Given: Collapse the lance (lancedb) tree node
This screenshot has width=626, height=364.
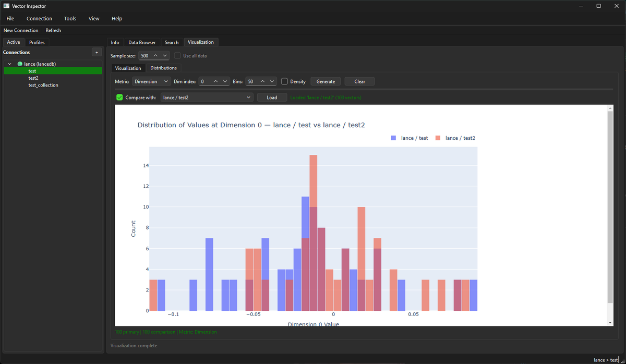Looking at the screenshot, I should click(9, 64).
